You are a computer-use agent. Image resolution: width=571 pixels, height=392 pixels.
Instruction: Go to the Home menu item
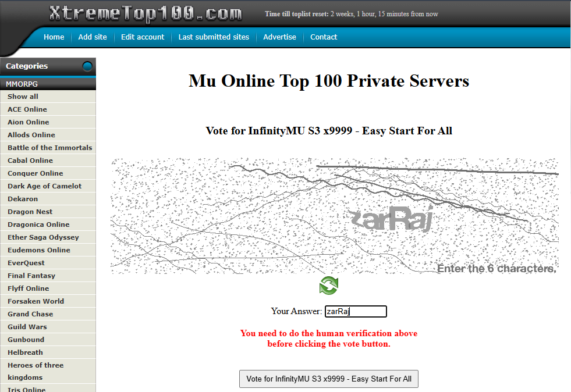[54, 37]
